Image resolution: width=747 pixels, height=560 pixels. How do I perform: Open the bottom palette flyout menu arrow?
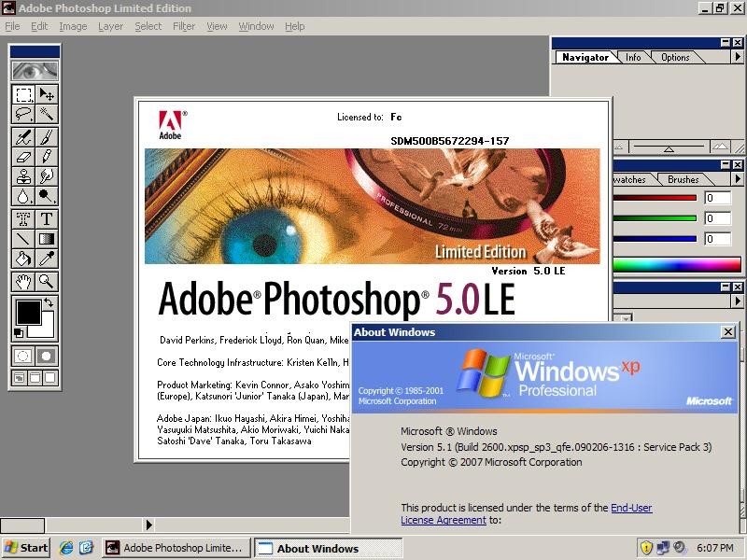[x=738, y=301]
